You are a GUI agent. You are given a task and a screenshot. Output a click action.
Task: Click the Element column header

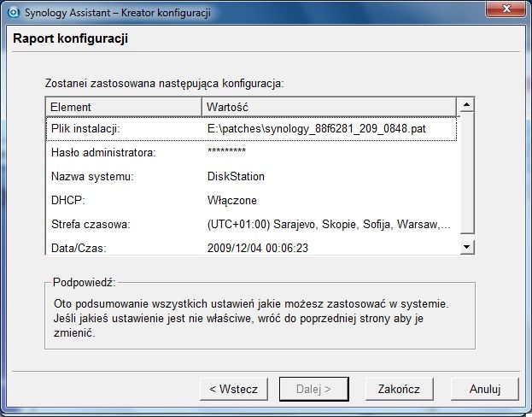pos(124,108)
